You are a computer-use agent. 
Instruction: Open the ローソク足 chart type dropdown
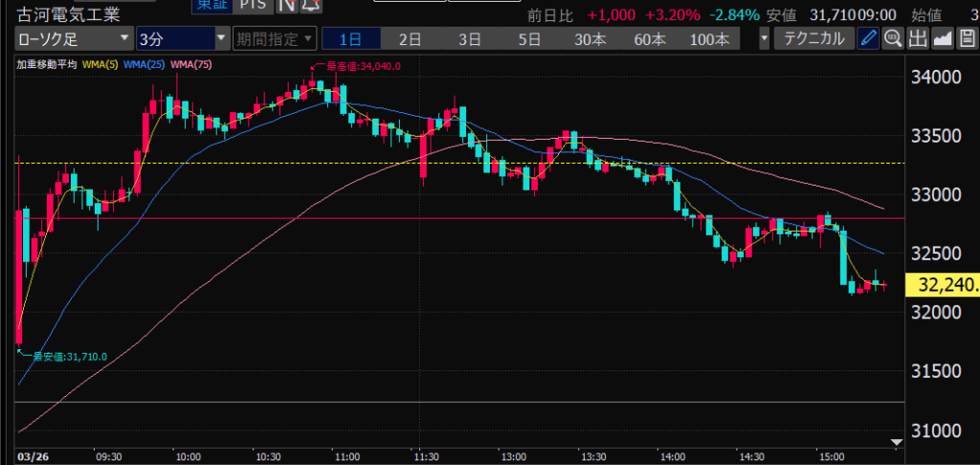(x=74, y=39)
